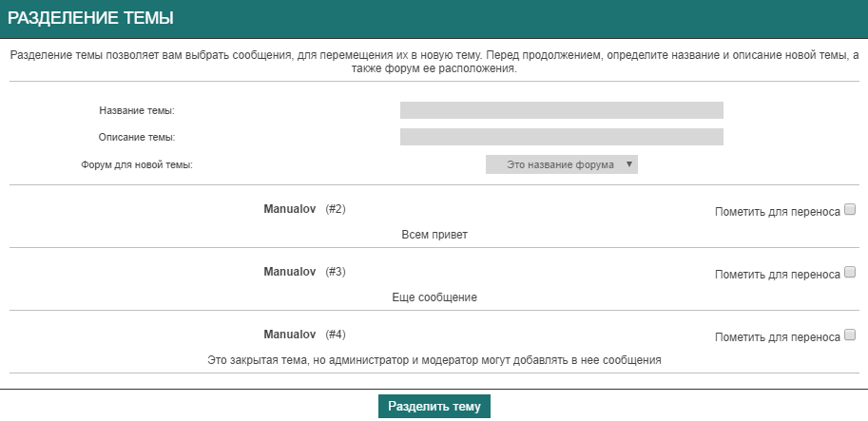Click the 'Форум для новой темы:' label
Viewport: 868px width, 421px height.
click(136, 164)
